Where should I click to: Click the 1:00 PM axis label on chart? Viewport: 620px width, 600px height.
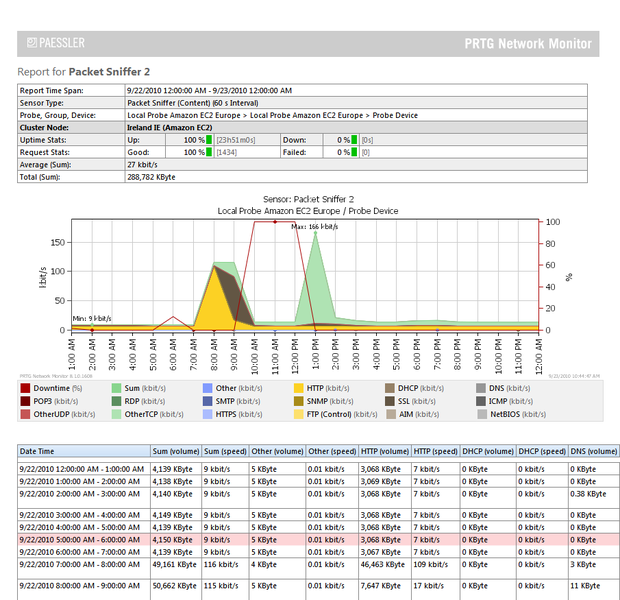point(316,354)
